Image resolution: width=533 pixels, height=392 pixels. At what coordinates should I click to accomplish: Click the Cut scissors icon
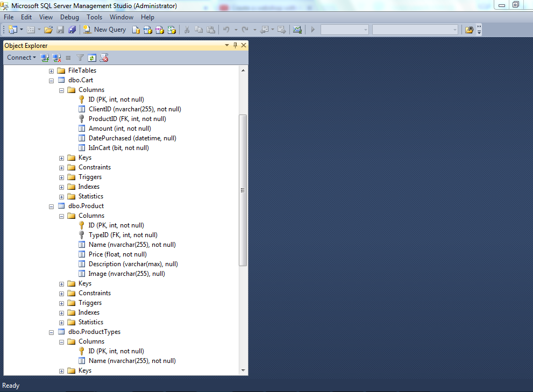click(x=187, y=30)
